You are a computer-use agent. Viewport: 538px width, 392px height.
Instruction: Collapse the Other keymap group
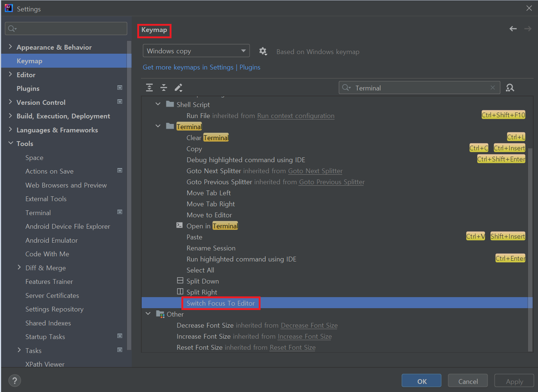pos(148,314)
